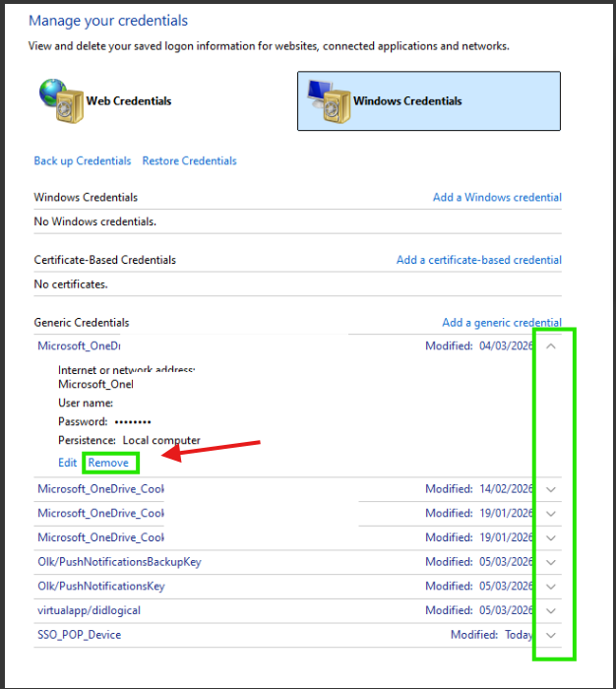
Task: Open the Back up Credentials link
Action: pos(83,160)
